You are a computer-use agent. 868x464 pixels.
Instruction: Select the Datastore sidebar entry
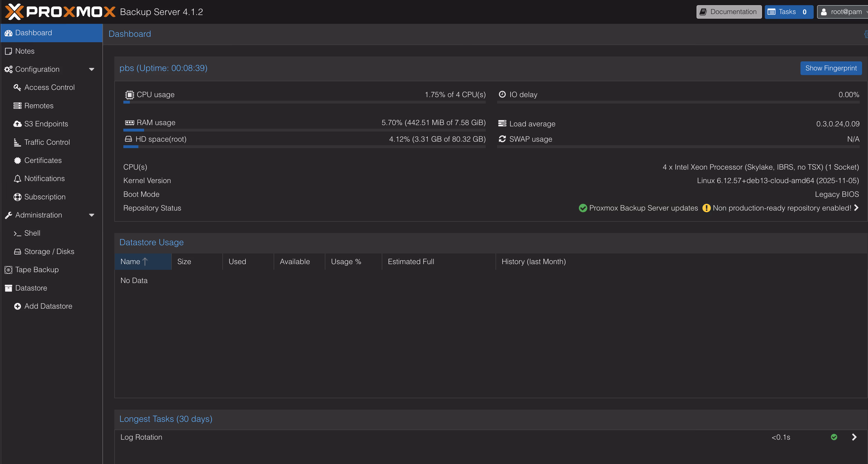31,288
